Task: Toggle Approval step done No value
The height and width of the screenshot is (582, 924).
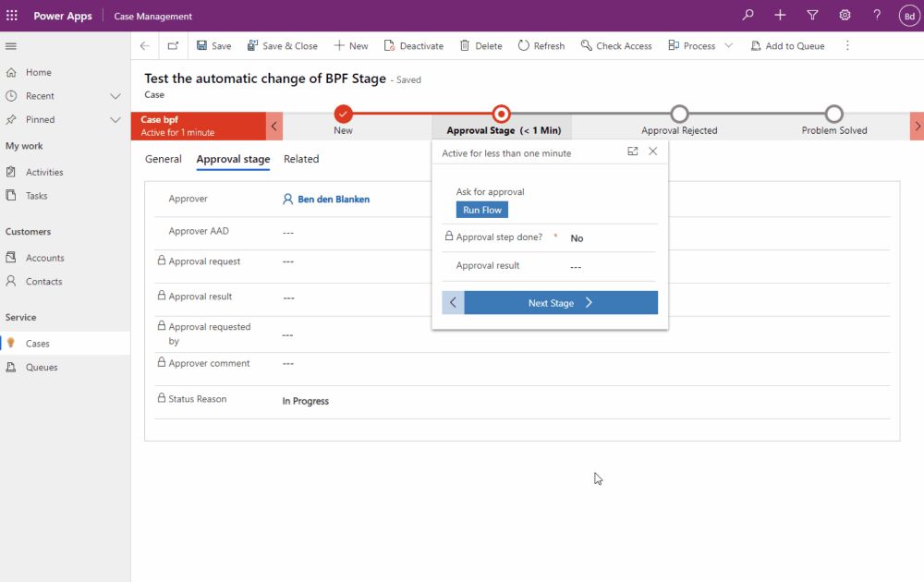Action: point(577,238)
